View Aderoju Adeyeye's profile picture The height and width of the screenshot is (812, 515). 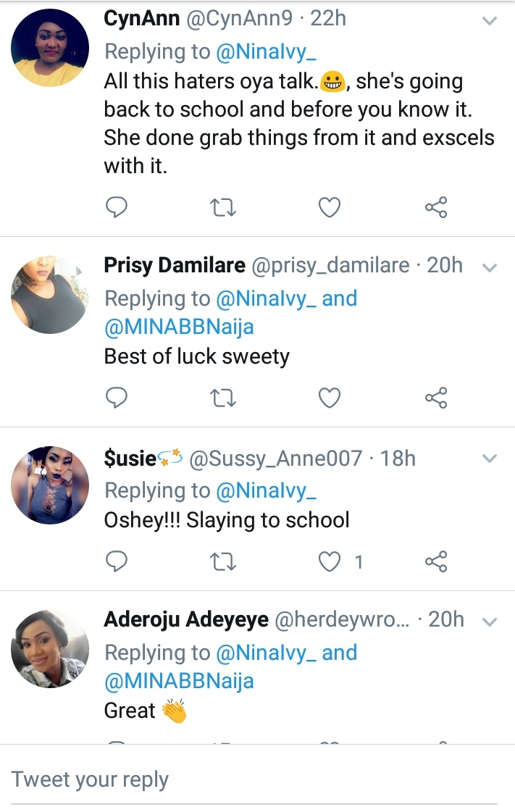[x=50, y=649]
